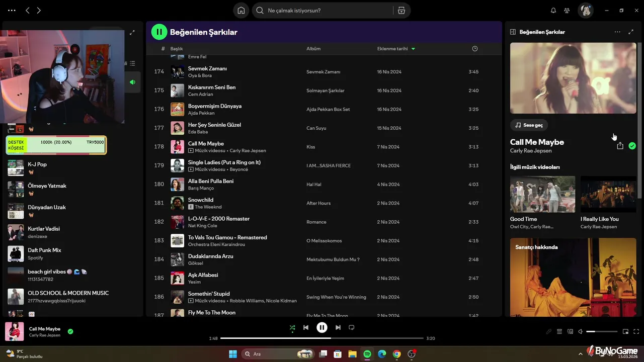Select the Snowchild track row
644x362 pixels.
click(x=324, y=203)
